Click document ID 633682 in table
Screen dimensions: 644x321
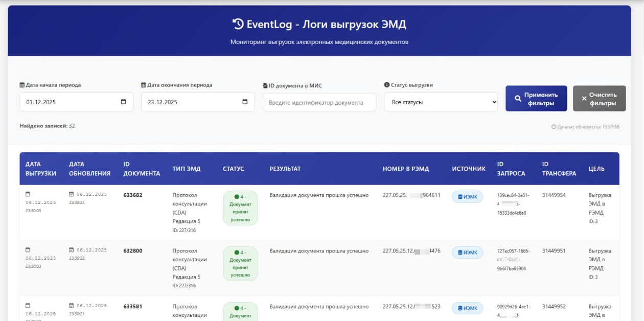(x=133, y=195)
